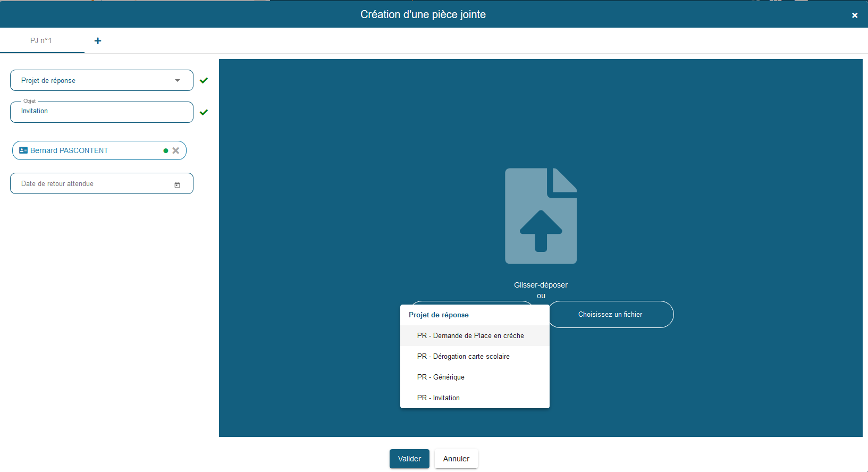Click the contact card icon beside Bernard

23,150
